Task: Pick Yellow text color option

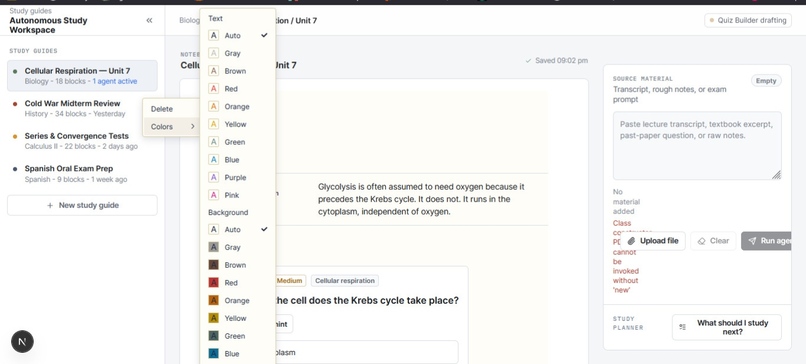Action: pos(237,124)
